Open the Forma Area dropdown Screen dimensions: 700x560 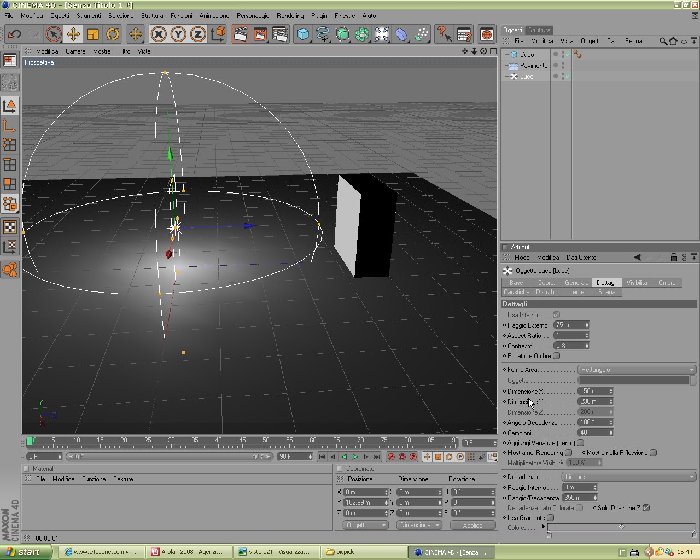tap(637, 370)
